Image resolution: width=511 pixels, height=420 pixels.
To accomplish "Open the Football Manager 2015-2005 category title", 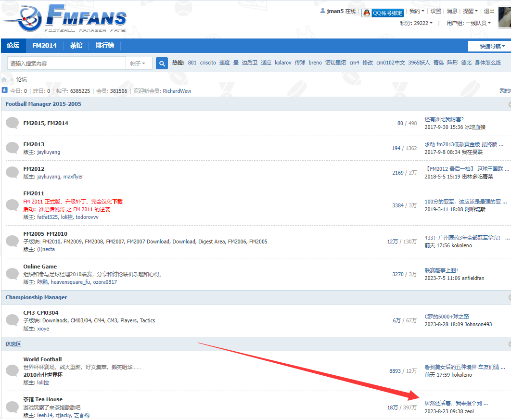I will [43, 104].
